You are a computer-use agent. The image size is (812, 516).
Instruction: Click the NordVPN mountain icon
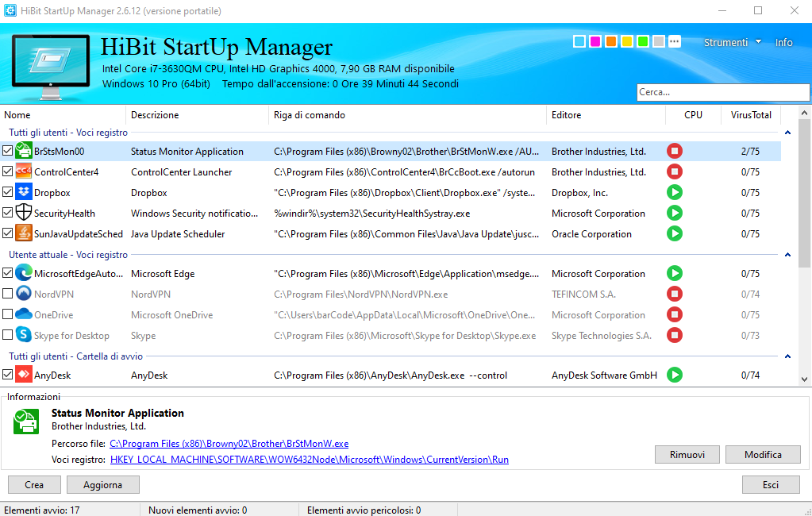23,294
